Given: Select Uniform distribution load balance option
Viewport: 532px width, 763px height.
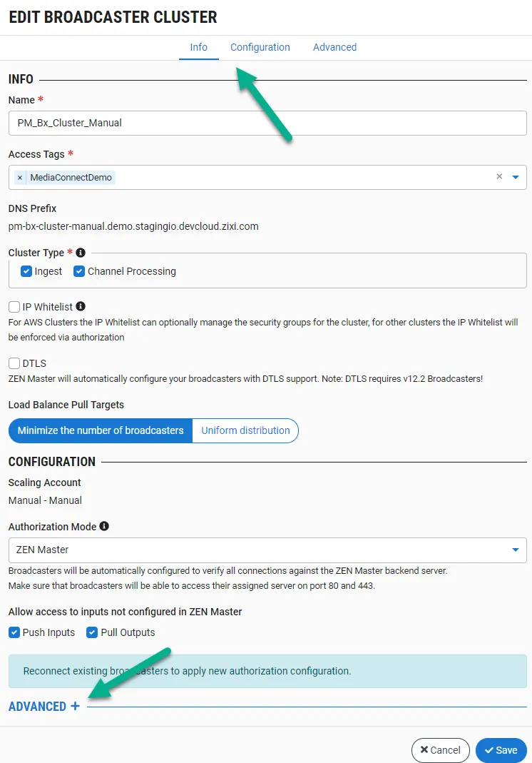Looking at the screenshot, I should (245, 430).
